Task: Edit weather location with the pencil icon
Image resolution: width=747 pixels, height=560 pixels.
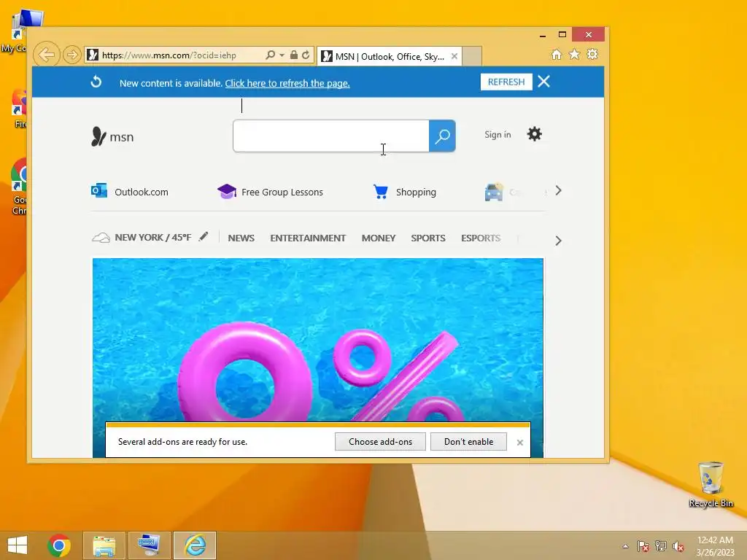Action: [204, 236]
